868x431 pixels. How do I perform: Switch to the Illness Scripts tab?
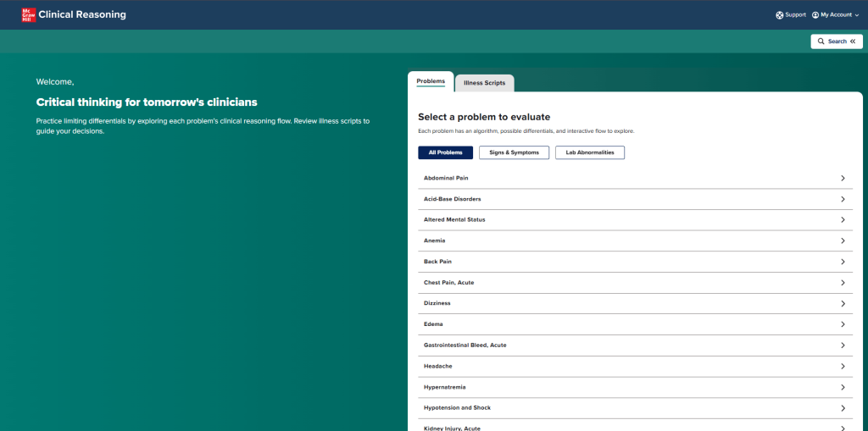click(484, 83)
